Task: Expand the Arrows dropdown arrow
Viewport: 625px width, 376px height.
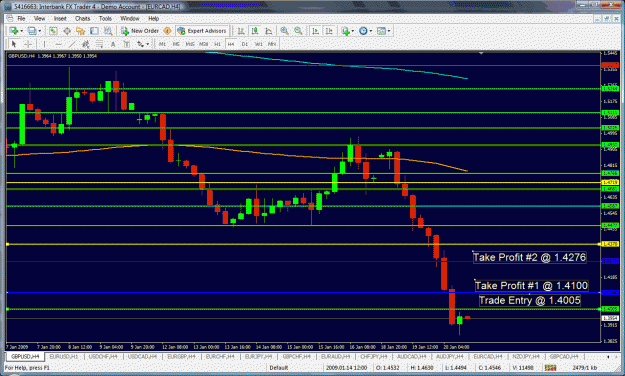Action: 147,44
